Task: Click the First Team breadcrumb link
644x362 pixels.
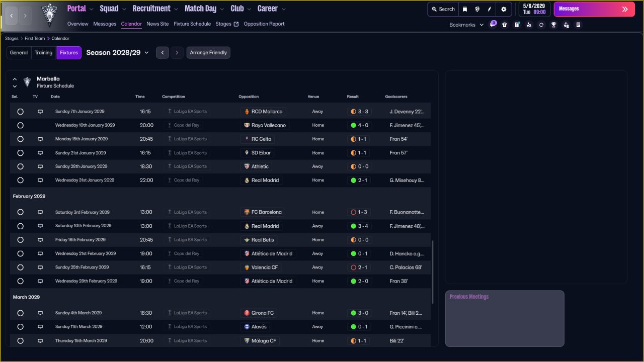Action: click(35, 38)
